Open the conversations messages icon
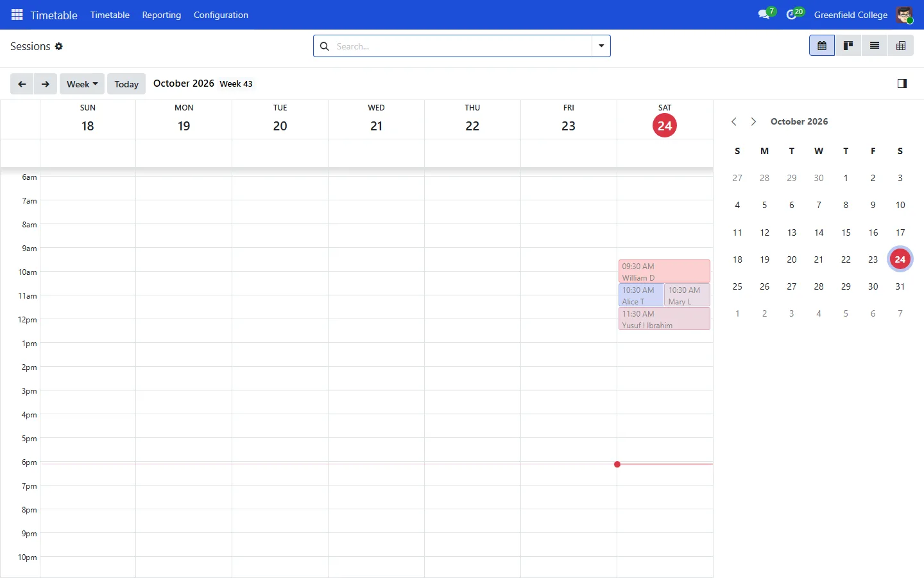 [x=764, y=14]
